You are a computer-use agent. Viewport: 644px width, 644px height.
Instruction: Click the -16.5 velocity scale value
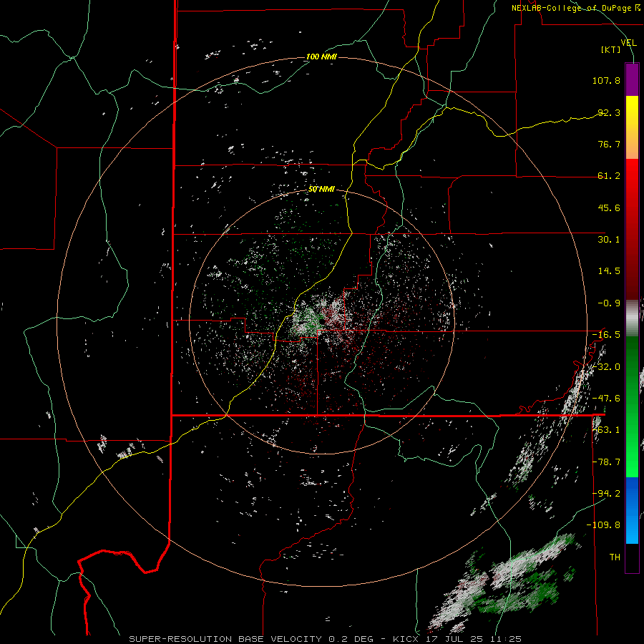point(606,335)
